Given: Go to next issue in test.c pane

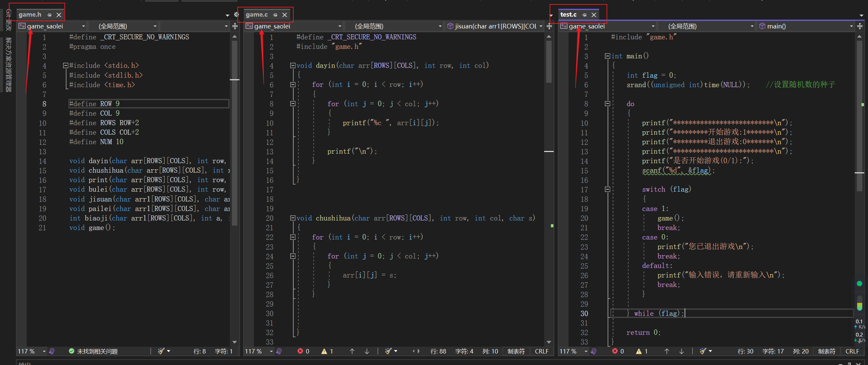Looking at the screenshot, I should (682, 351).
